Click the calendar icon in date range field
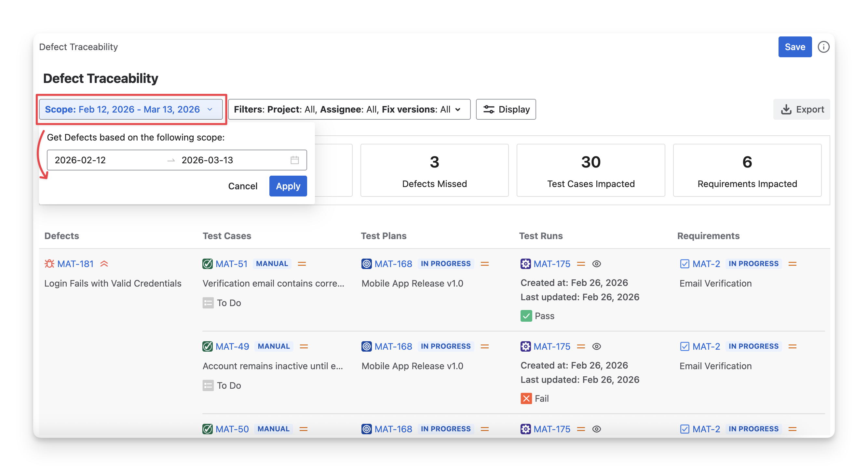Viewport: 868px width, 471px height. tap(294, 160)
